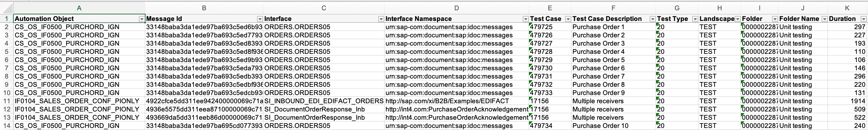Click the select-all corner triangle
Screen dimensions: 868x130
pyautogui.click(x=7, y=8)
